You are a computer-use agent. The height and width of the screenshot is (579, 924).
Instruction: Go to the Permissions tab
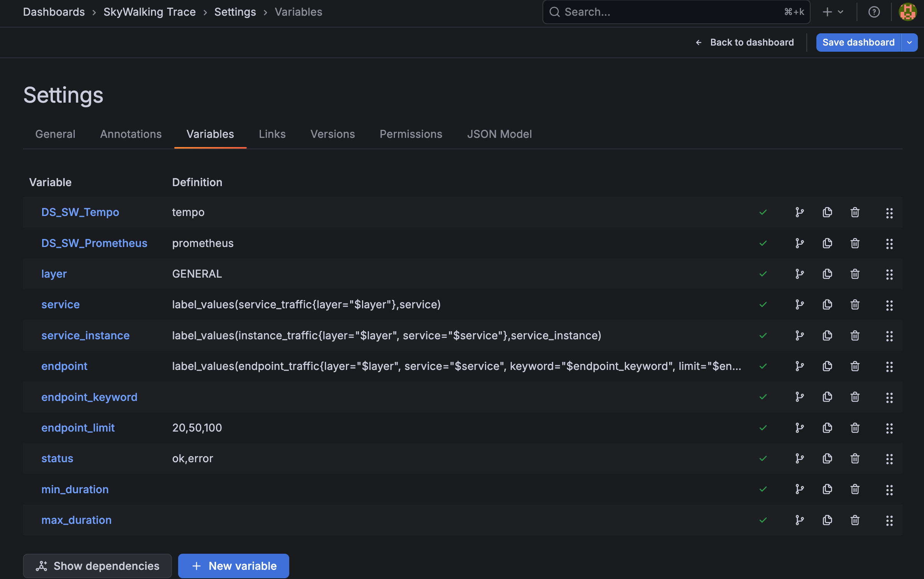point(411,134)
